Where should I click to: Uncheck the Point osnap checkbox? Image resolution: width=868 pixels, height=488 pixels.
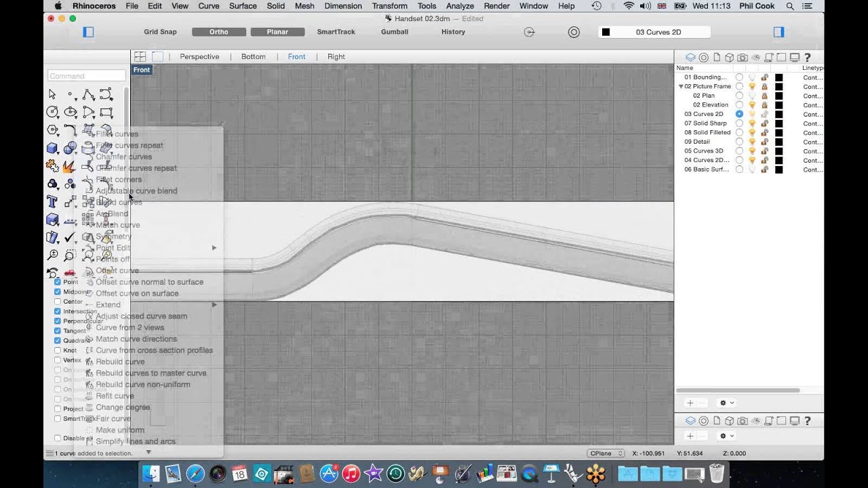58,282
